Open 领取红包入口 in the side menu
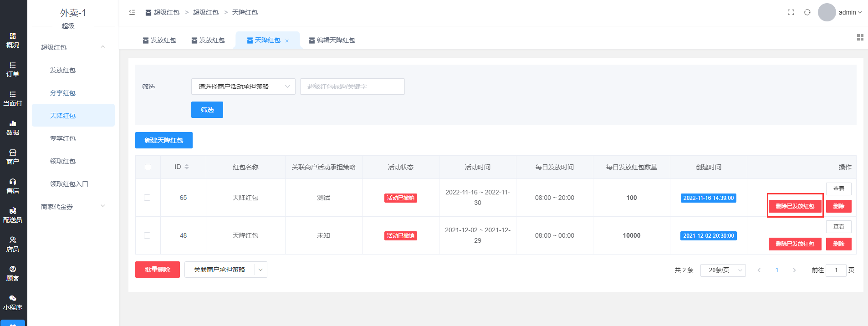This screenshot has height=326, width=868. (x=69, y=184)
